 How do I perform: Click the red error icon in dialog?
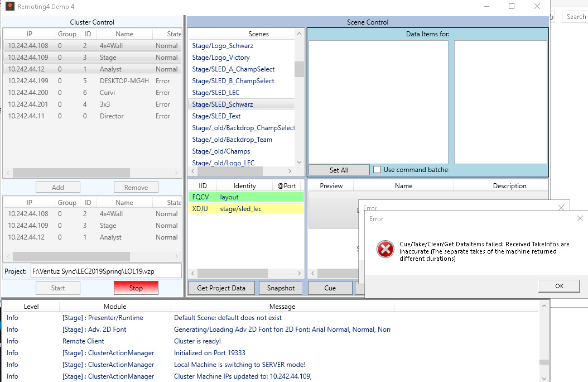pos(385,249)
